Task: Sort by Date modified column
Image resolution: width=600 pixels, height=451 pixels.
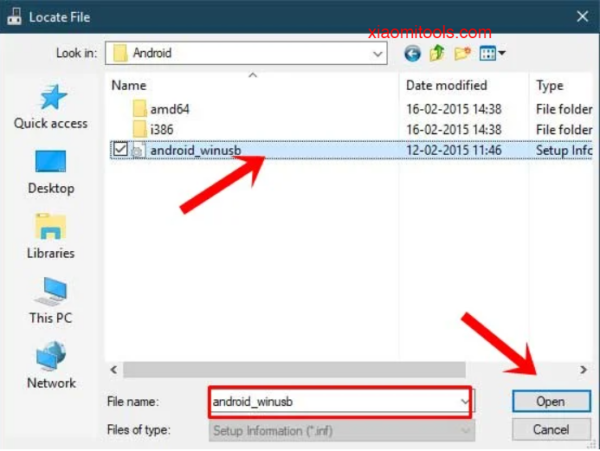Action: click(x=447, y=86)
